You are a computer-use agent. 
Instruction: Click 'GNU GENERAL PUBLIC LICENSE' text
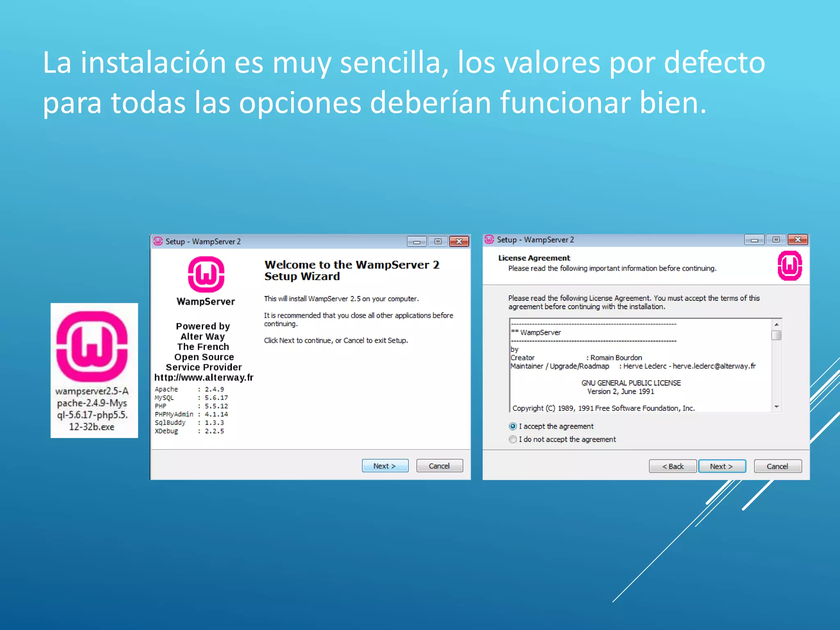[631, 383]
